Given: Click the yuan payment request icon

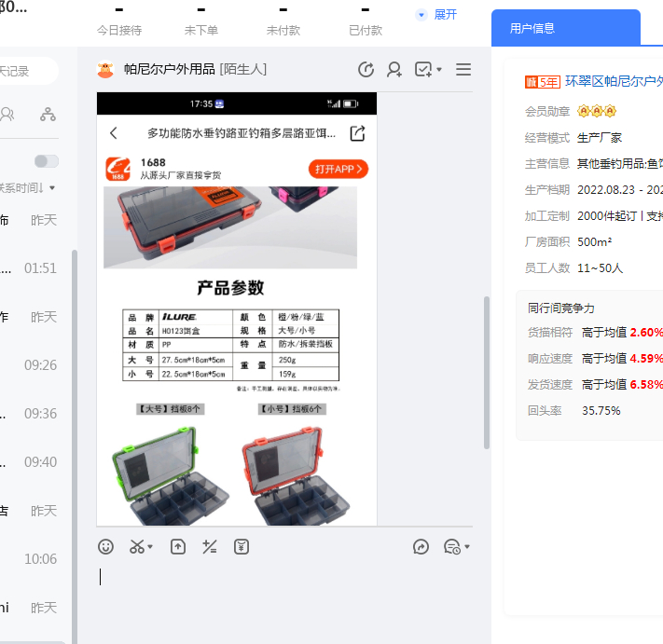Looking at the screenshot, I should pos(242,547).
